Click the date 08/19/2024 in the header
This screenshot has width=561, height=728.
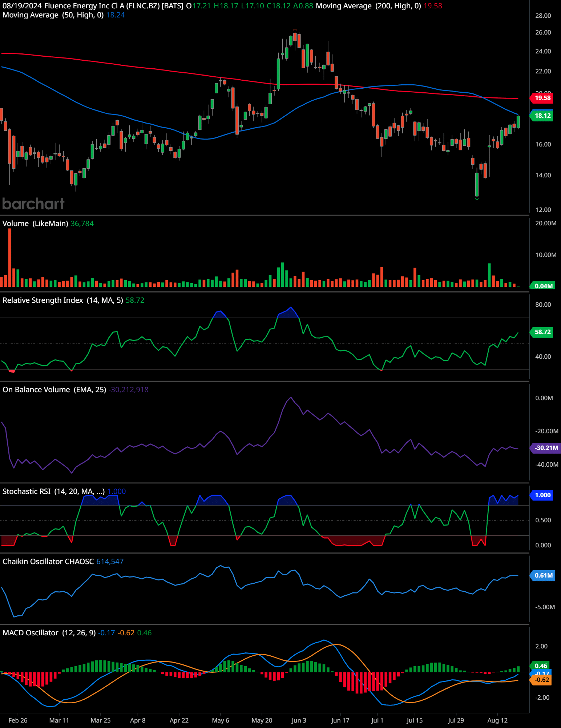tap(22, 6)
